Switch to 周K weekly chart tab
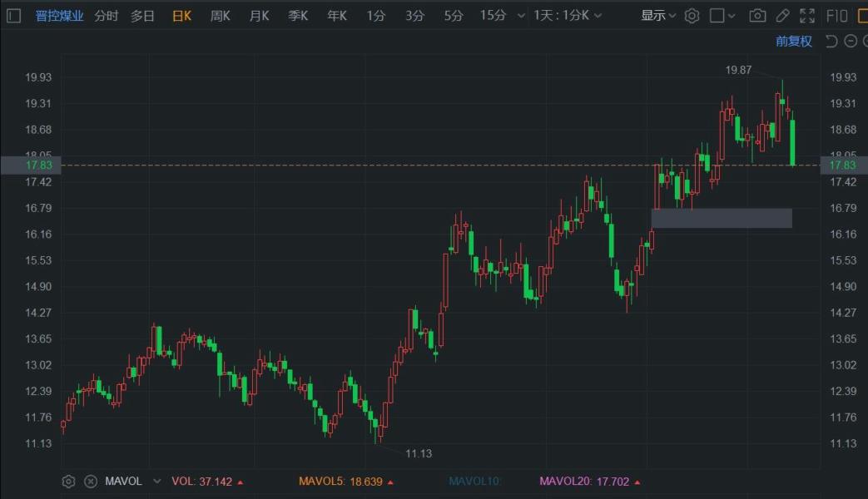 tap(221, 15)
